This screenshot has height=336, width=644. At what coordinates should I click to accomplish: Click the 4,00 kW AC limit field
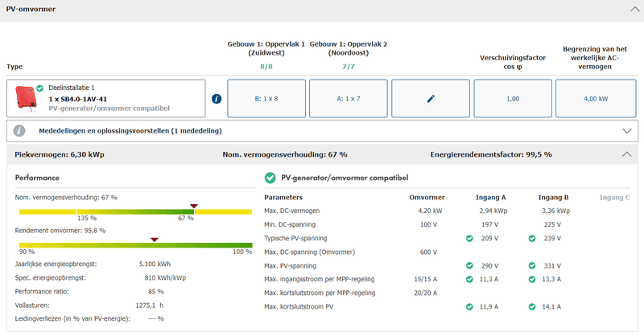(x=595, y=99)
